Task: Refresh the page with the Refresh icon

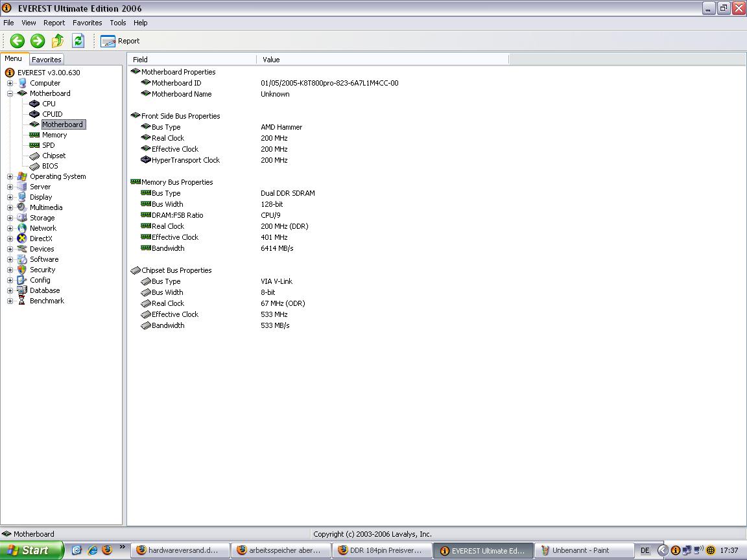Action: point(78,41)
